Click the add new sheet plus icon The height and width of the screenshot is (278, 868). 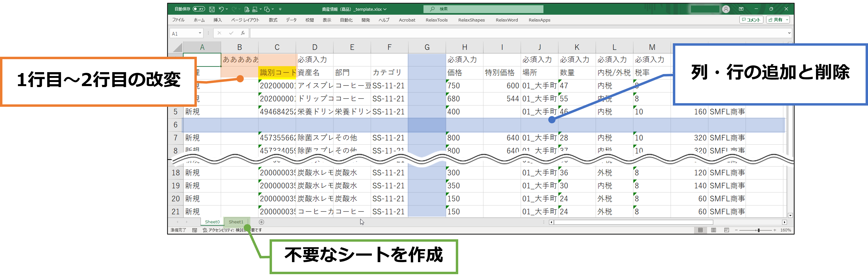click(x=261, y=222)
